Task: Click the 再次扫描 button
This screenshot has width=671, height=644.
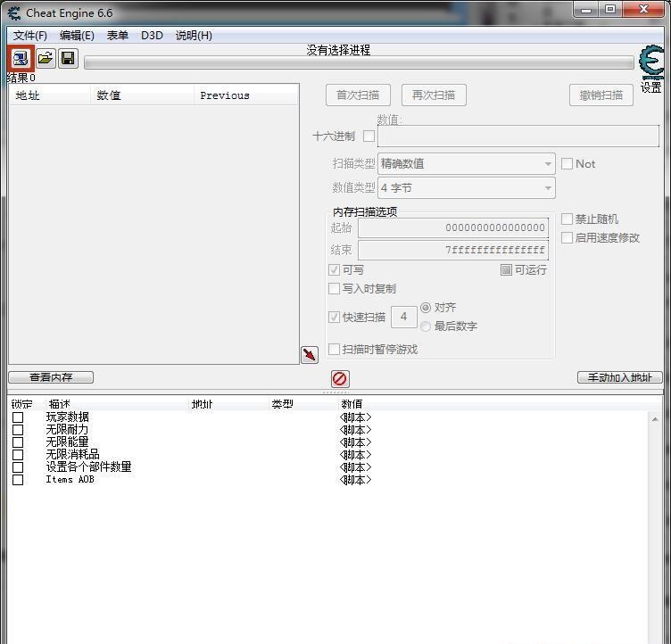Action: 434,95
